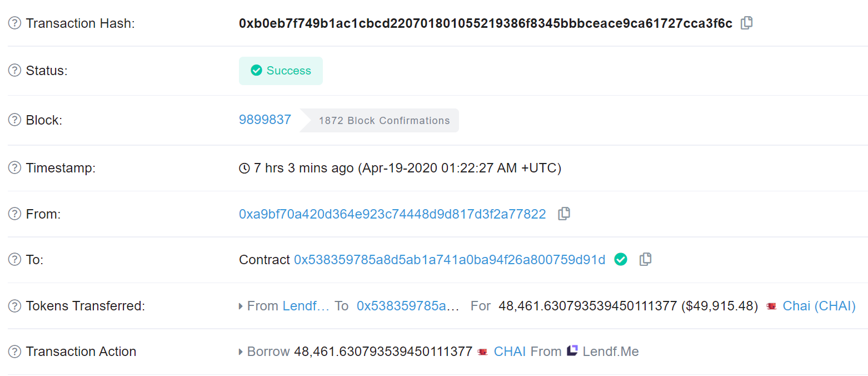Click the Chai token logo in Tokens Transferred
Viewport: 868px width, 376px height.
point(771,305)
